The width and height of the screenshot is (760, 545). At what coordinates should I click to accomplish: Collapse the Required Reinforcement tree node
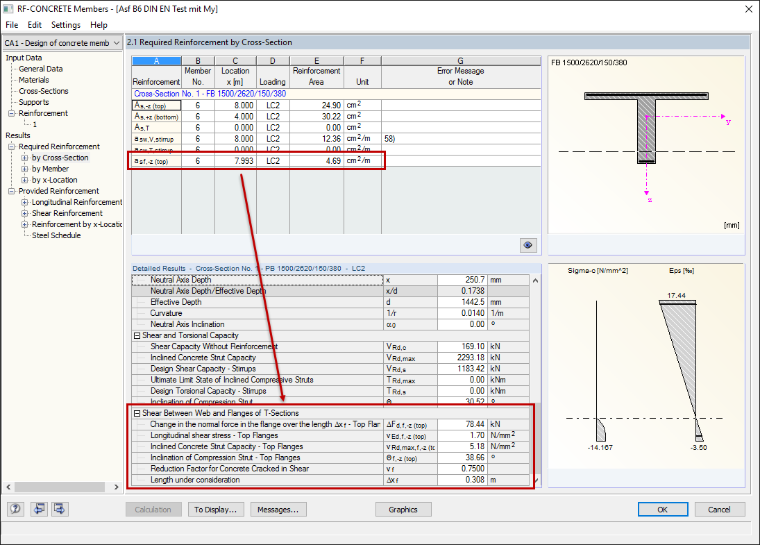[12, 146]
